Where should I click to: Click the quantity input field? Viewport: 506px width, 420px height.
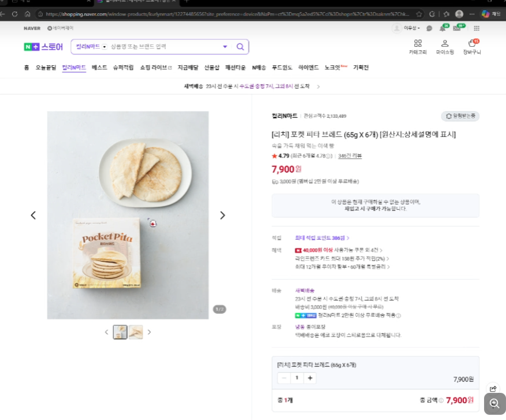(297, 378)
